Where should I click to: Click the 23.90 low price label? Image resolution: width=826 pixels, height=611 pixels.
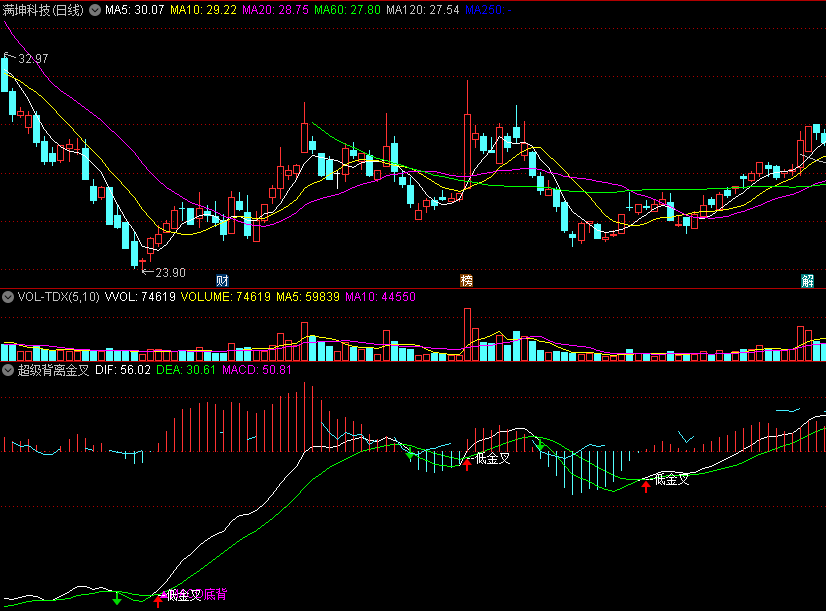pyautogui.click(x=171, y=273)
